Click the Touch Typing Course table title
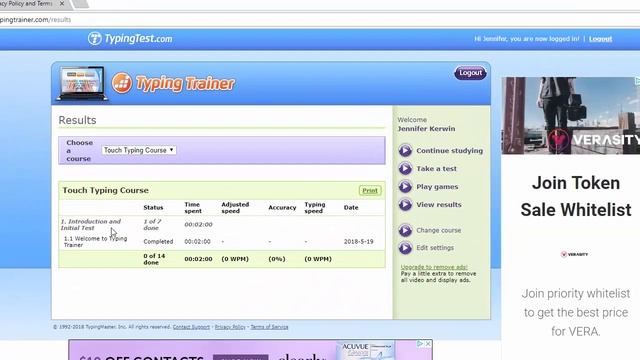The image size is (640, 360). tap(105, 190)
